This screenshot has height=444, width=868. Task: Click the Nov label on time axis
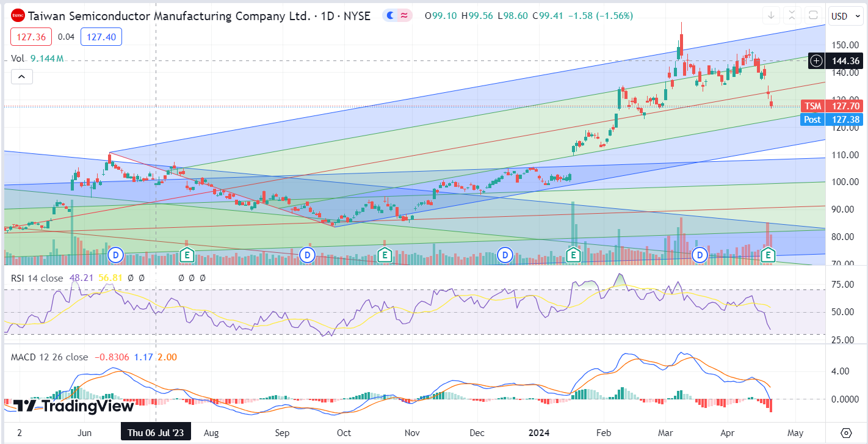[x=412, y=433]
